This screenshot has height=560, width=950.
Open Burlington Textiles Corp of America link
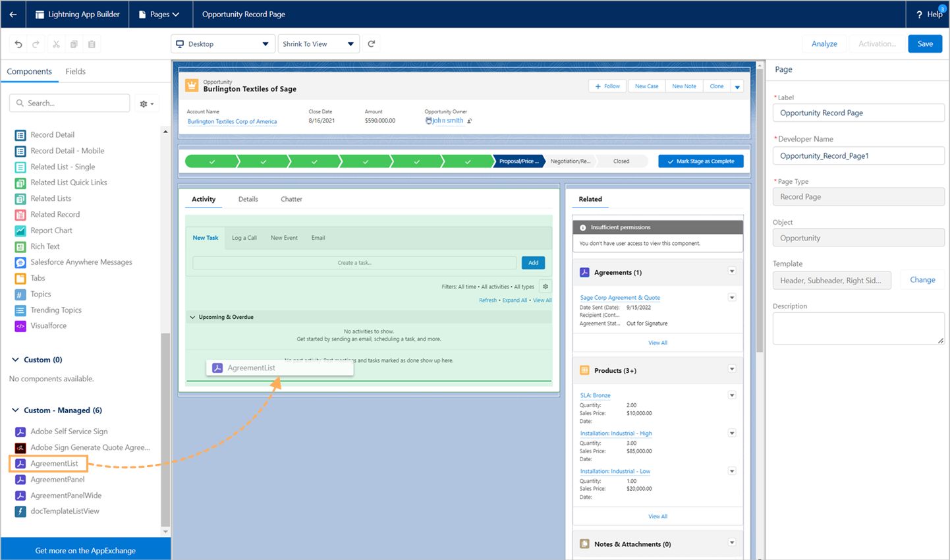click(x=232, y=121)
